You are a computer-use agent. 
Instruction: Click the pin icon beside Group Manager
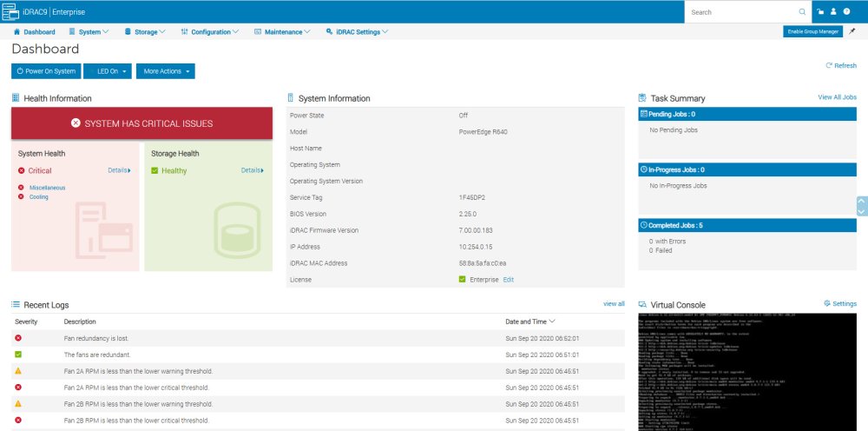click(852, 31)
